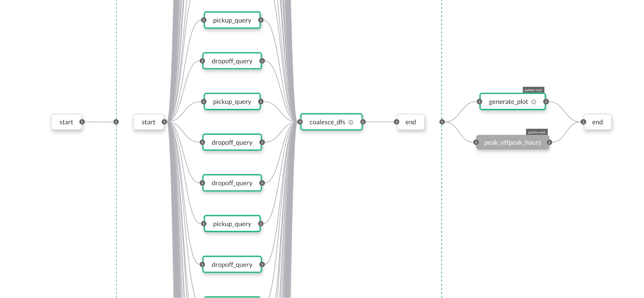Click the port on dashed border after outermost start
The height and width of the screenshot is (298, 644).
pos(116,122)
